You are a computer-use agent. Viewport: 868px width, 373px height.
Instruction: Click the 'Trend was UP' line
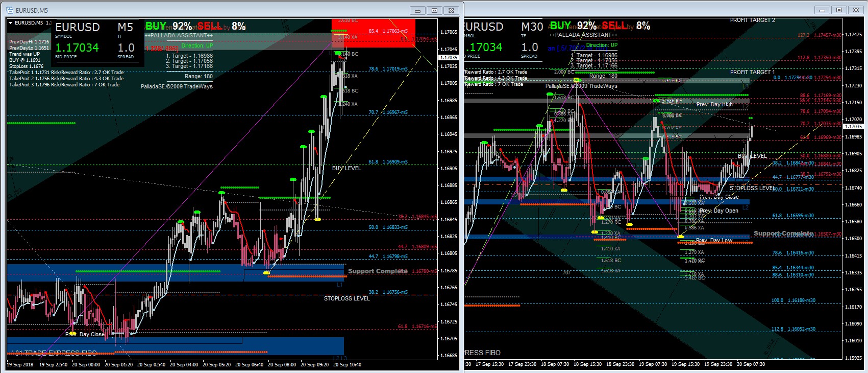pyautogui.click(x=24, y=54)
